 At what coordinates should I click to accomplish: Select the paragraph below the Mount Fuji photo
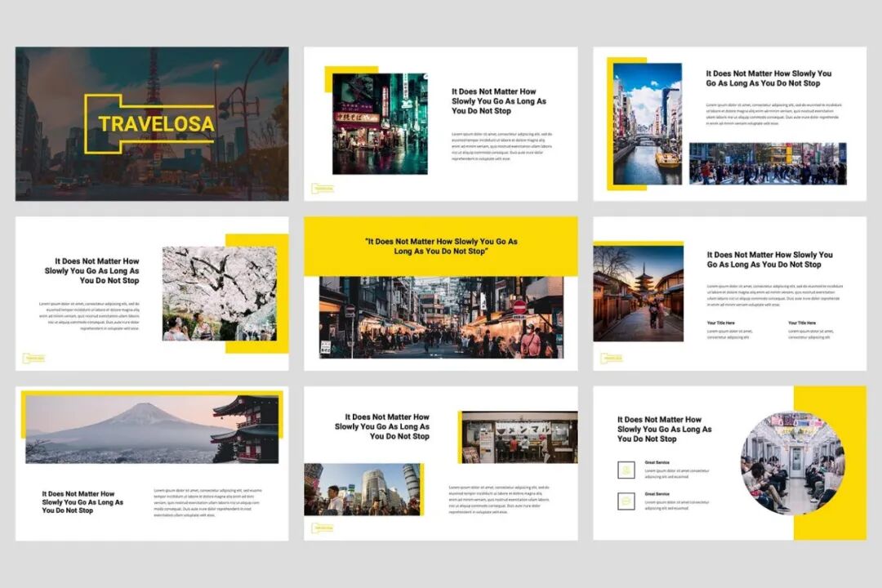pos(207,502)
